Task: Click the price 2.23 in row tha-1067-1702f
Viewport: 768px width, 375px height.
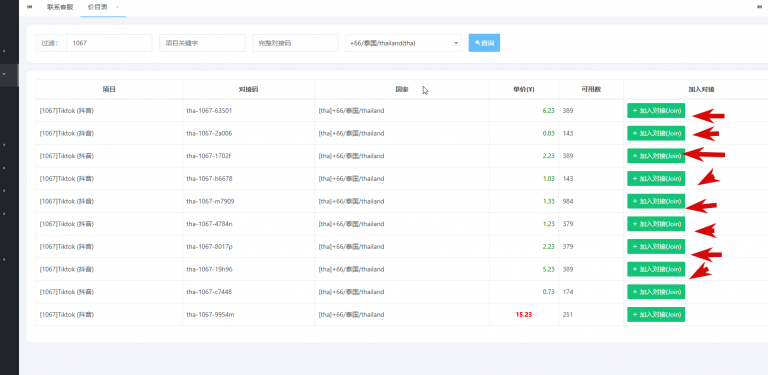Action: click(549, 156)
